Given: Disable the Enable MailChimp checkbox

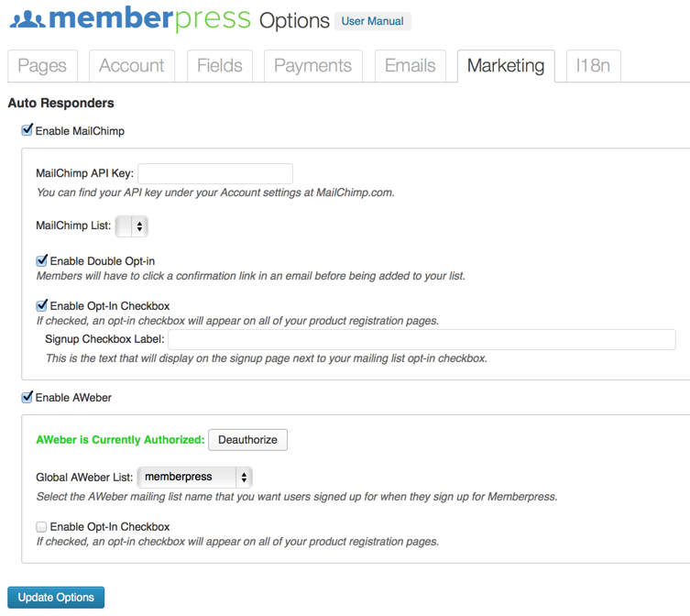Looking at the screenshot, I should point(27,130).
